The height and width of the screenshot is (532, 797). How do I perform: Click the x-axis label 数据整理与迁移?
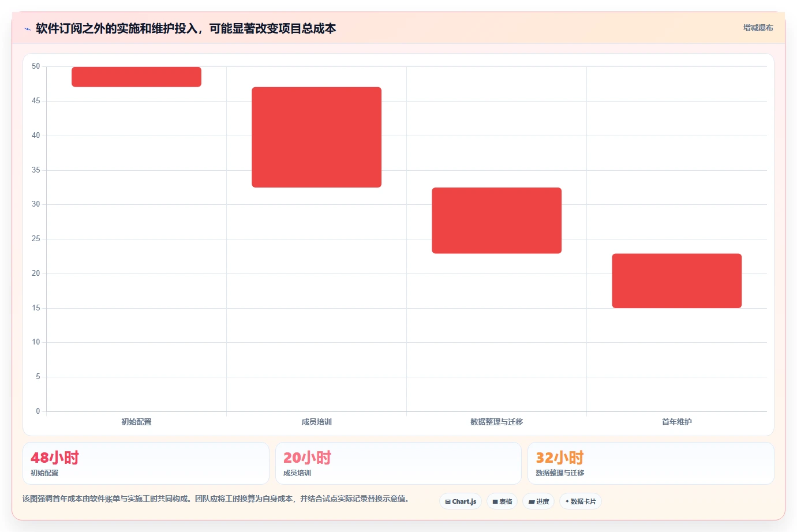point(496,422)
